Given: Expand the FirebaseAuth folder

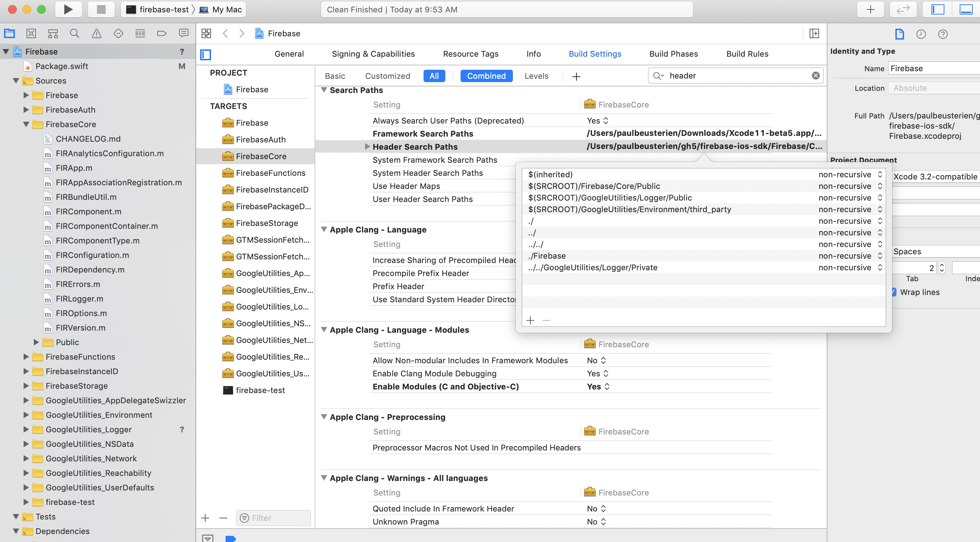Looking at the screenshot, I should (x=26, y=110).
